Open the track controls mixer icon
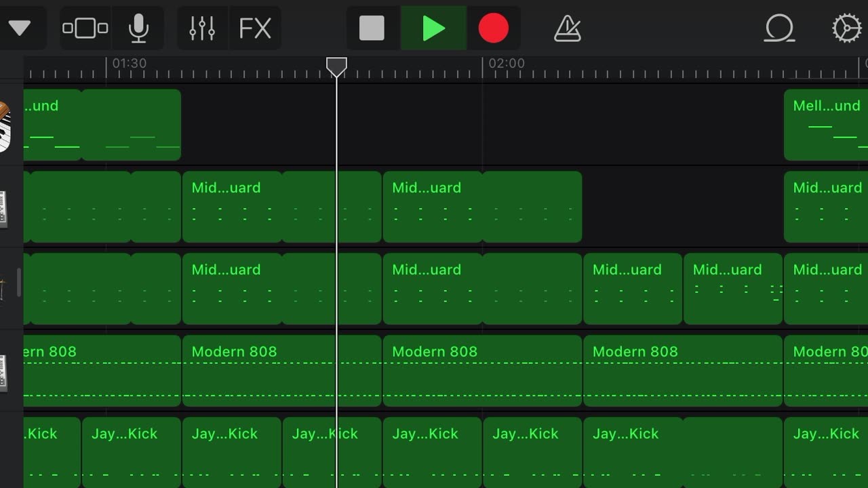 click(x=202, y=28)
